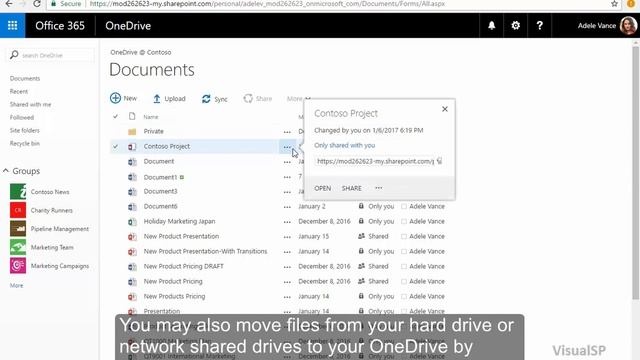Click OPEN in Contoso Project popup

(322, 188)
